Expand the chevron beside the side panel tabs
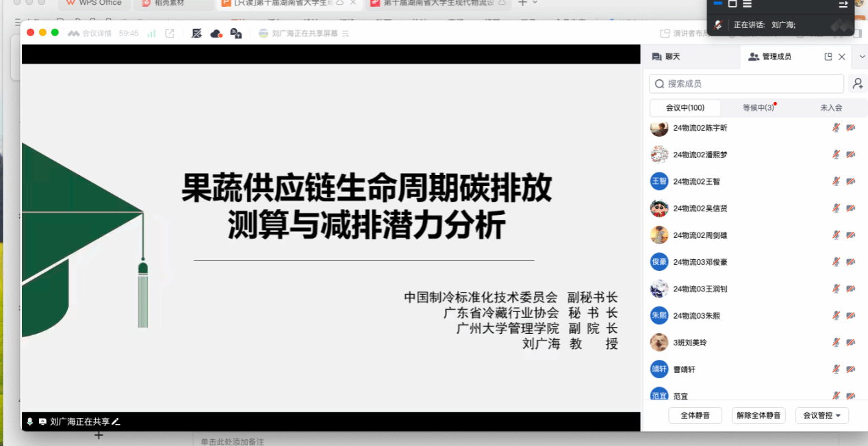The height and width of the screenshot is (446, 868). 862,57
